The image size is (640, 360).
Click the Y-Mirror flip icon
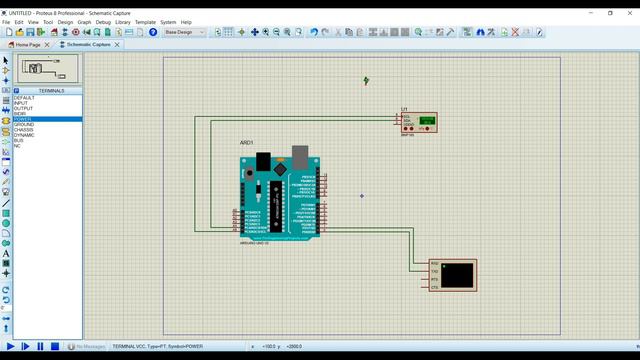tap(6, 328)
